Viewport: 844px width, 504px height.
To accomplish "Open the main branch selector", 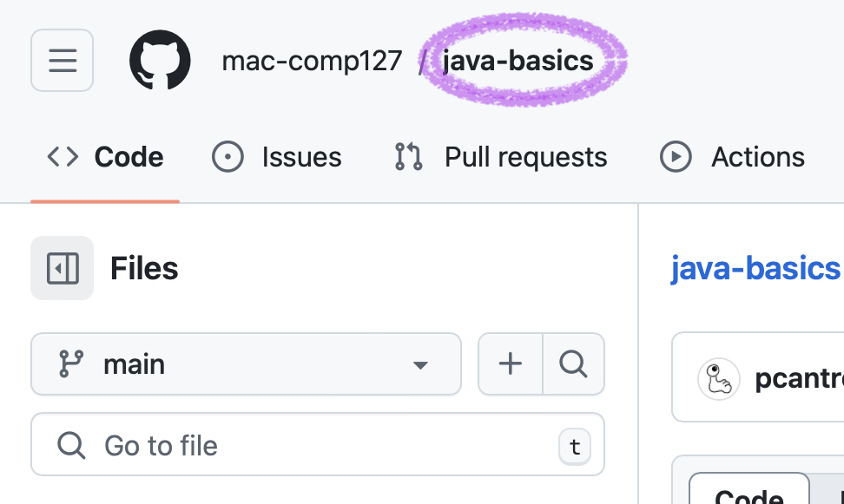I will [x=246, y=364].
